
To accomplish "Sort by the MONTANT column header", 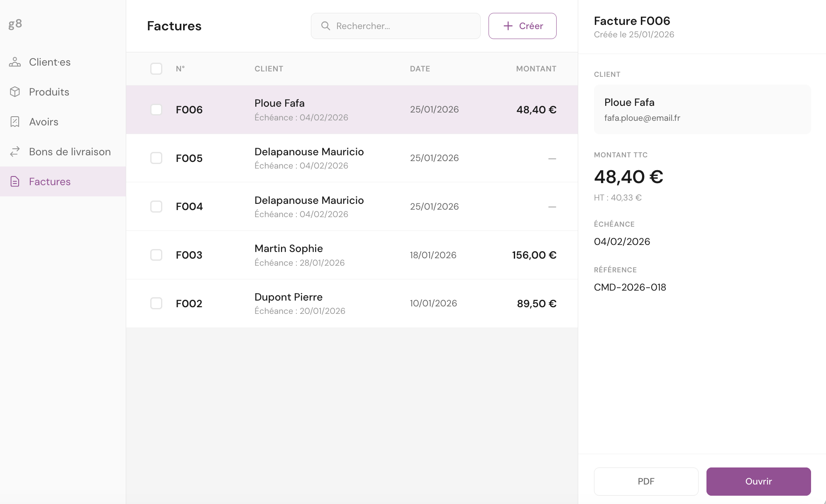I will (536, 69).
